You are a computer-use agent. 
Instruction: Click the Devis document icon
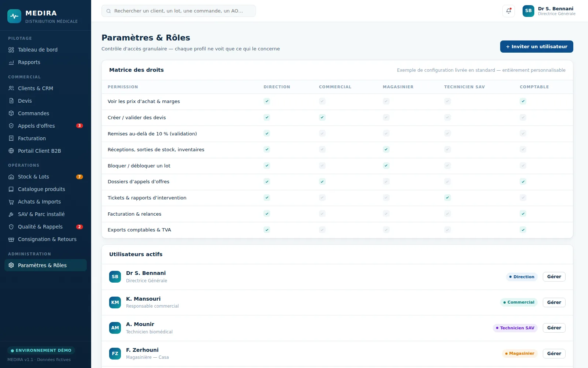pyautogui.click(x=11, y=101)
